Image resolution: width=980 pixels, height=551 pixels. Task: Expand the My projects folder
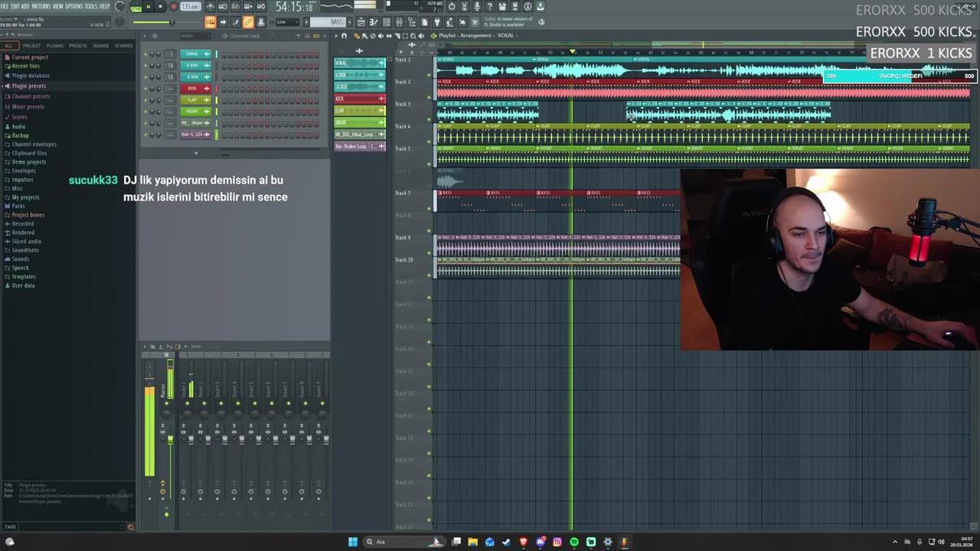25,197
